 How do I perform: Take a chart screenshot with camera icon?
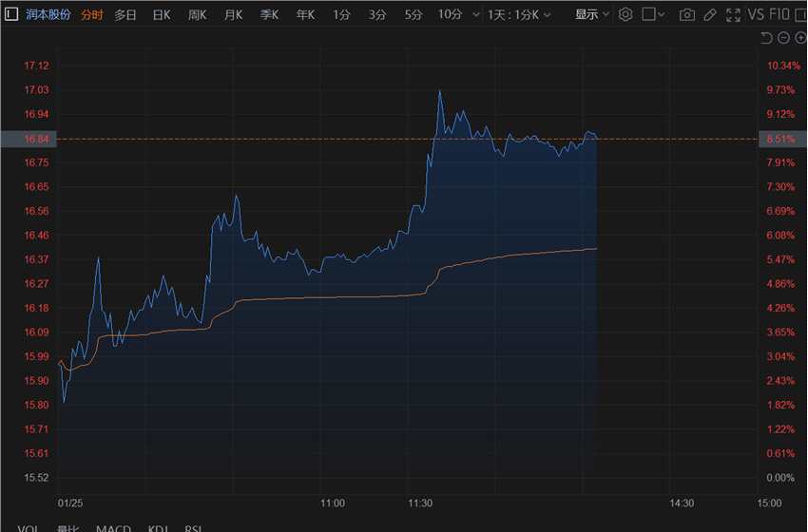pos(686,14)
